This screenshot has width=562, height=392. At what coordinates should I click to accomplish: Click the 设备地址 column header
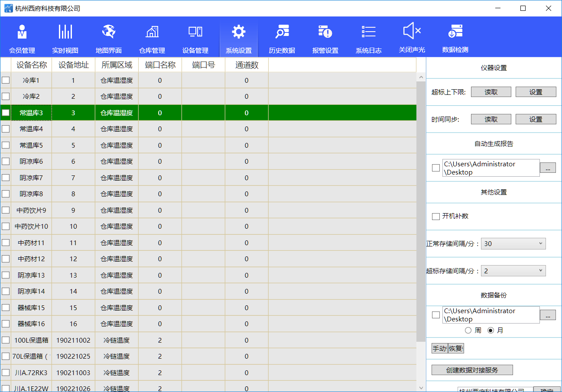click(74, 65)
